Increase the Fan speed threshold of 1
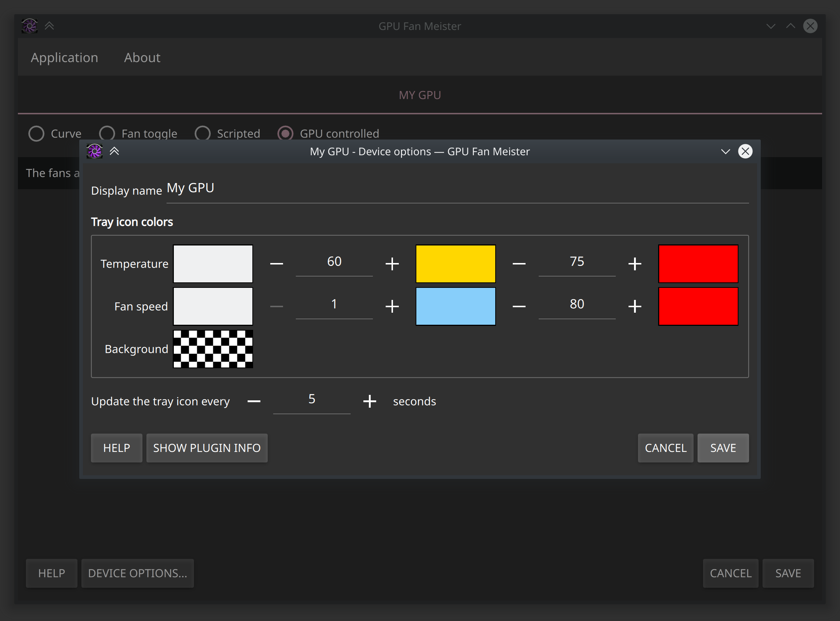 point(392,306)
